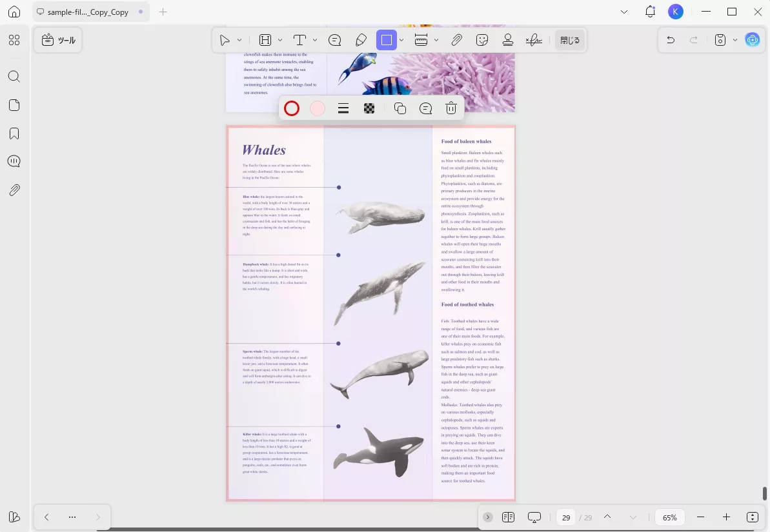Open the search panel in the sidebar

[x=14, y=77]
